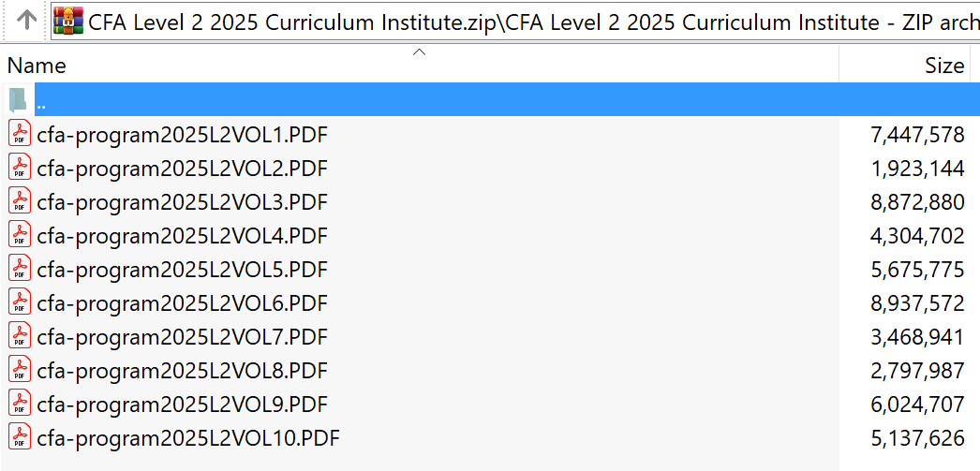980x471 pixels.
Task: Select file cfa-program2025L2VOL6.PDF
Action: tap(182, 302)
